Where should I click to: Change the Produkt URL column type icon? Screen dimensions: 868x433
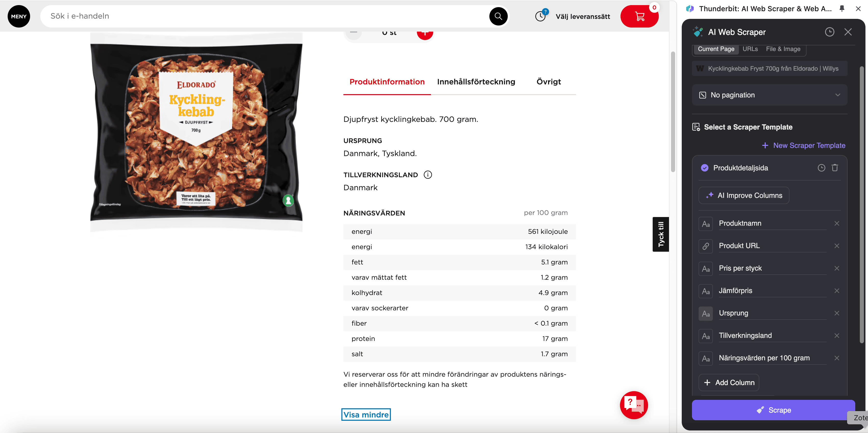coord(705,246)
